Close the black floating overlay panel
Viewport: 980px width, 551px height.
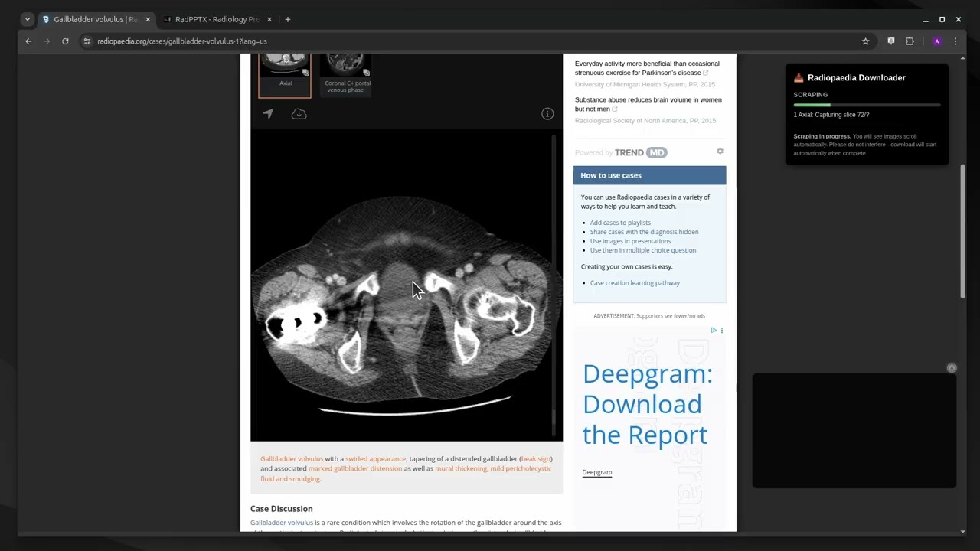tap(952, 368)
